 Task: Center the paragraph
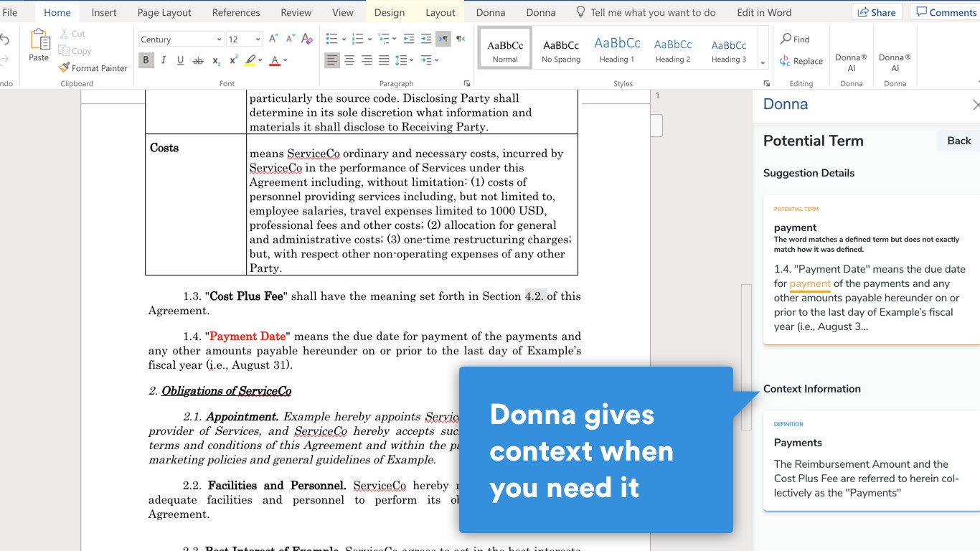tap(349, 60)
